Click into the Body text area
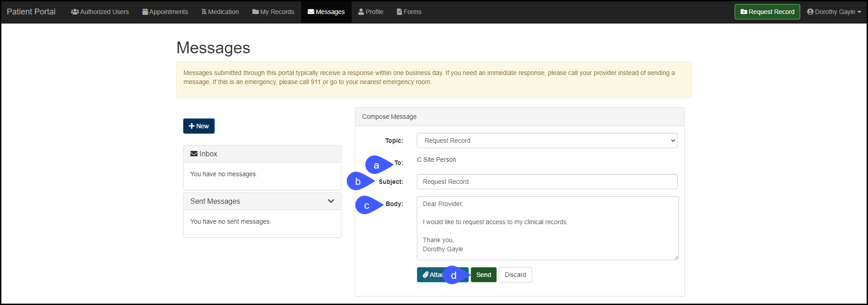868x305 pixels. point(547,228)
